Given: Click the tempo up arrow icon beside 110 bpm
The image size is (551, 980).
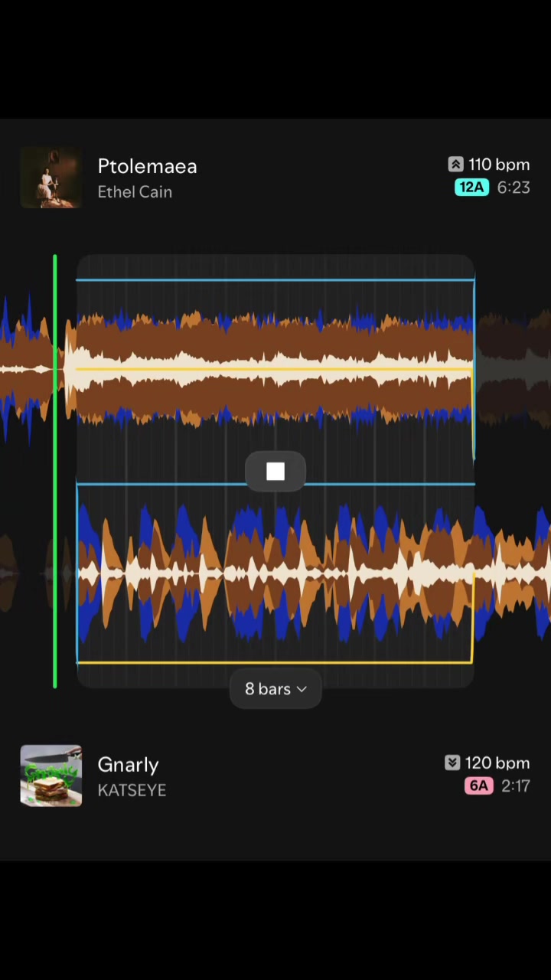Looking at the screenshot, I should [455, 165].
